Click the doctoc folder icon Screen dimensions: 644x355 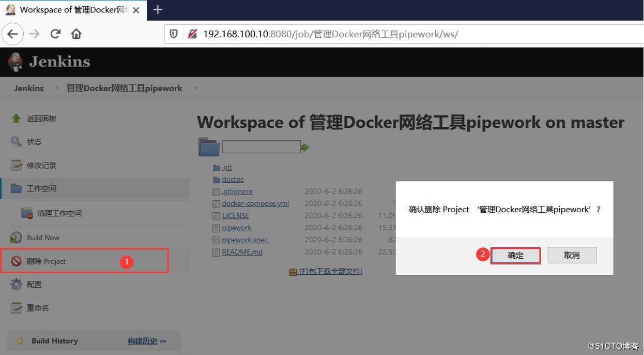(217, 180)
